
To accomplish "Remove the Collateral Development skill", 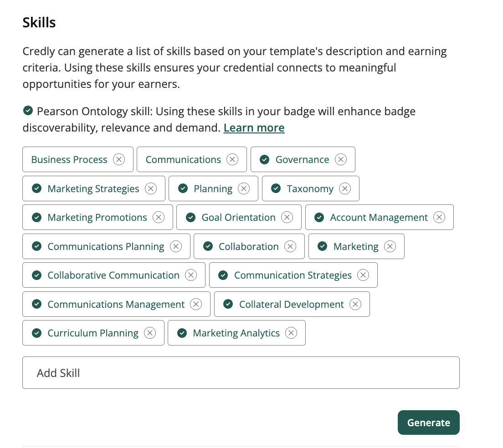I will (x=355, y=304).
